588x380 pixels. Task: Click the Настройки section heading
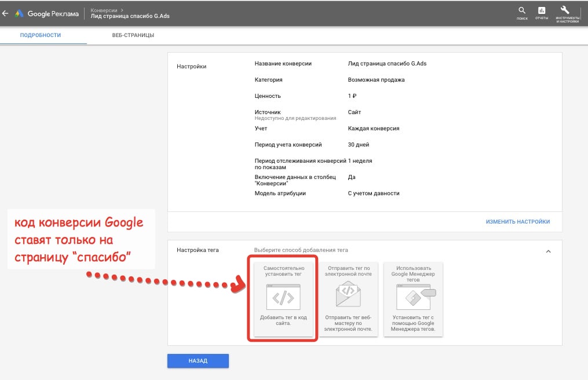click(x=192, y=67)
